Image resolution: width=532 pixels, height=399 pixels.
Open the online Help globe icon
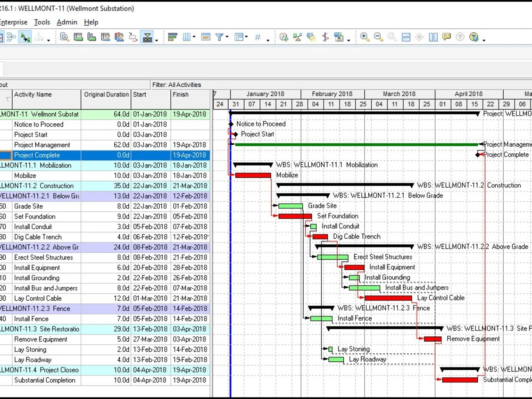(473, 37)
